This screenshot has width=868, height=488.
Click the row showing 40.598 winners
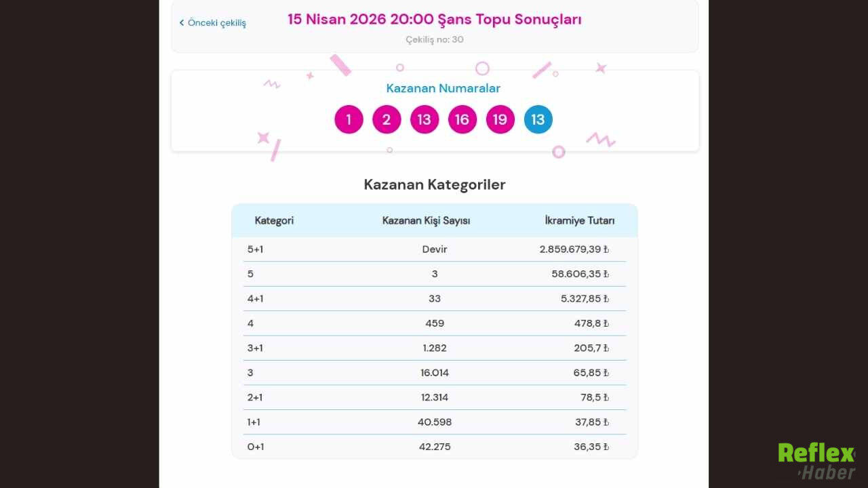click(x=434, y=422)
